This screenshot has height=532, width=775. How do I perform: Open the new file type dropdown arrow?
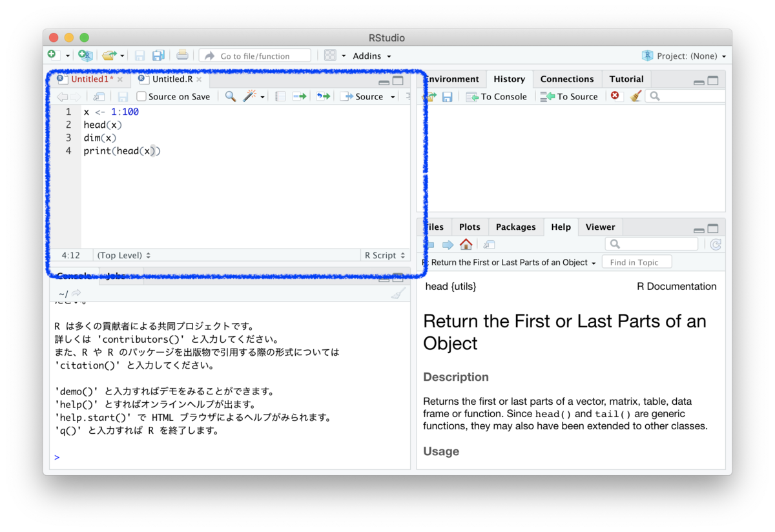[x=67, y=56]
